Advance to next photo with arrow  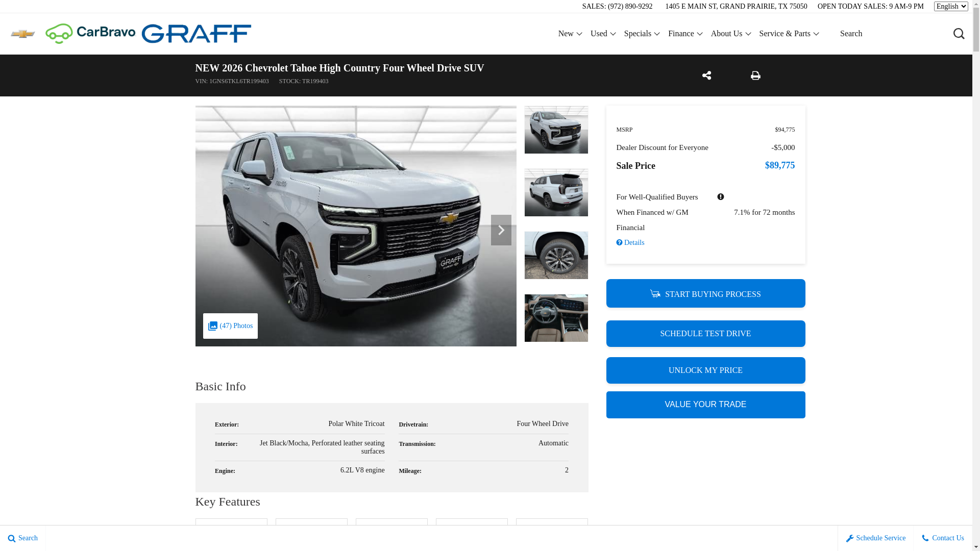[x=501, y=230]
